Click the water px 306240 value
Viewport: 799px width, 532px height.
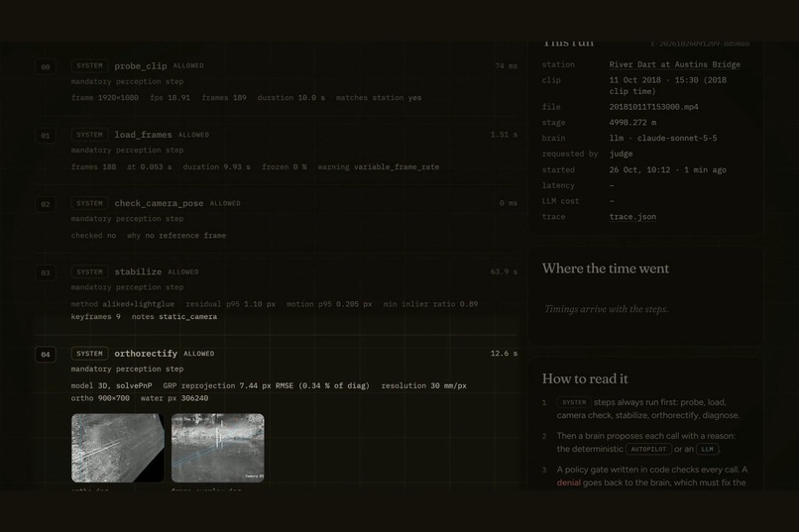pyautogui.click(x=174, y=398)
